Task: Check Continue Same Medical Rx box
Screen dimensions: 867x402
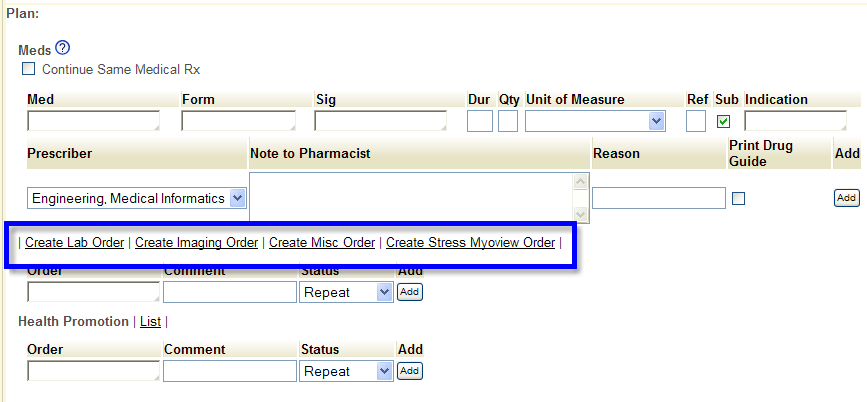Action: [28, 69]
